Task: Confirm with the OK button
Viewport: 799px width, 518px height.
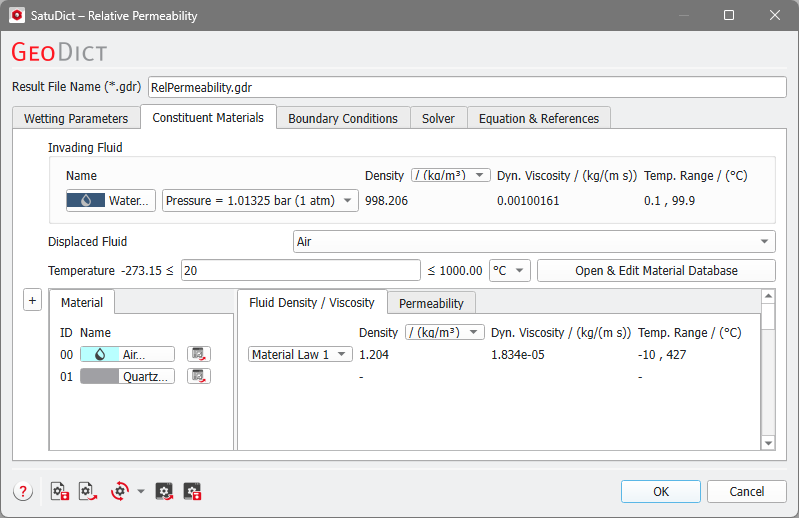Action: coord(660,492)
